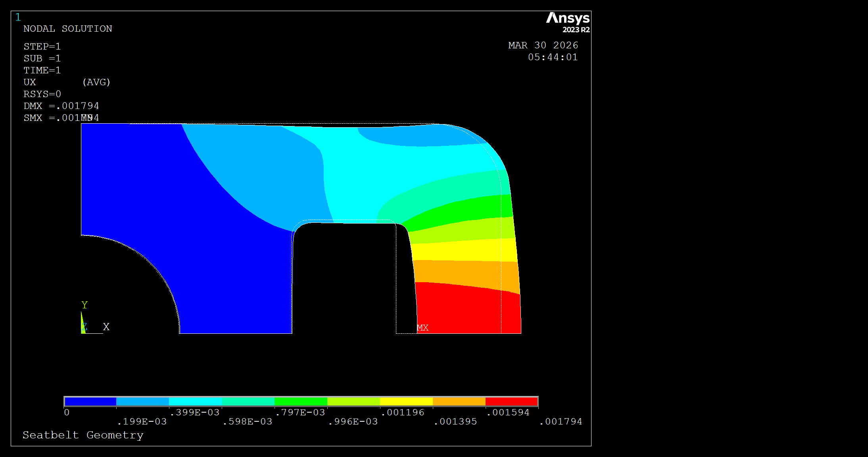
Task: Click the NODAL SOLUTION title text
Action: tap(68, 29)
